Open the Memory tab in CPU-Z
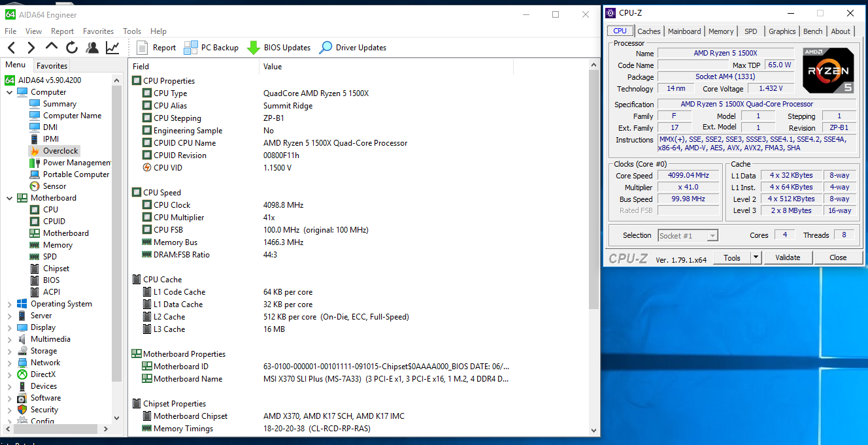 (x=721, y=31)
